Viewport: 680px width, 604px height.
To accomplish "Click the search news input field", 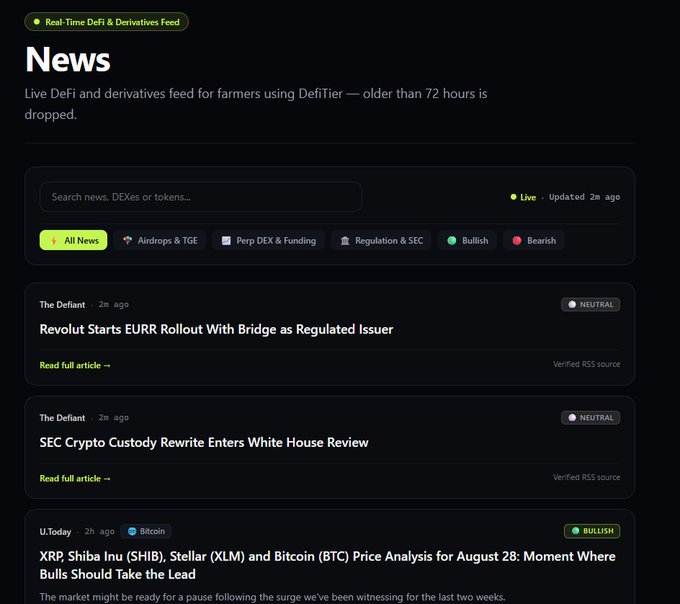I will click(x=201, y=197).
